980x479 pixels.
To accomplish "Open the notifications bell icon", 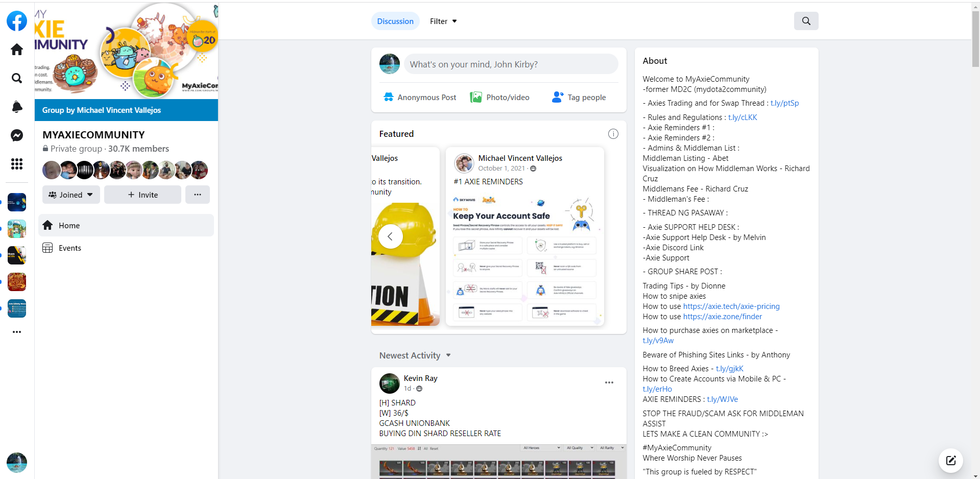I will 17,107.
